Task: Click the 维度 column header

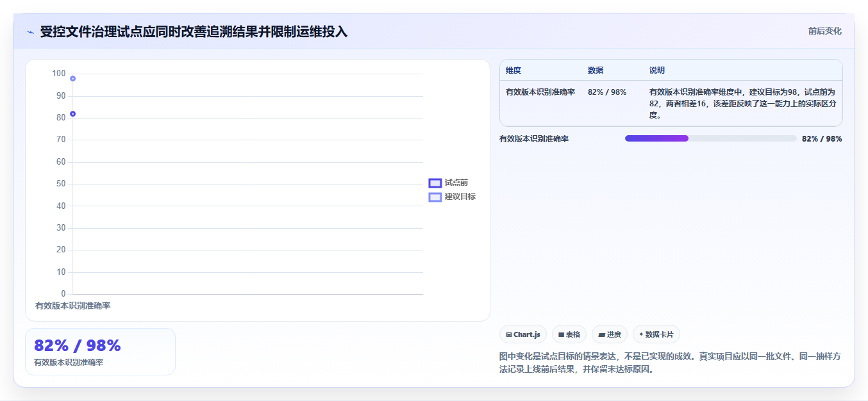Action: [513, 70]
